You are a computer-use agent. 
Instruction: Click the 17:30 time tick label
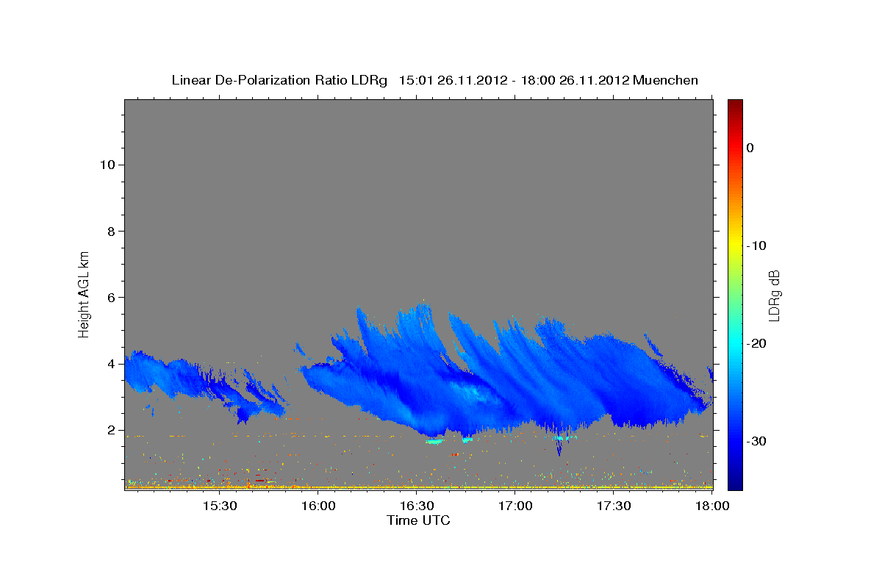614,506
